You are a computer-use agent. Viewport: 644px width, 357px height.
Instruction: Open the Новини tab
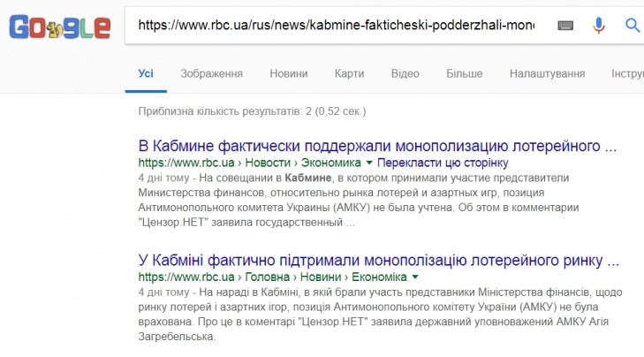[289, 73]
